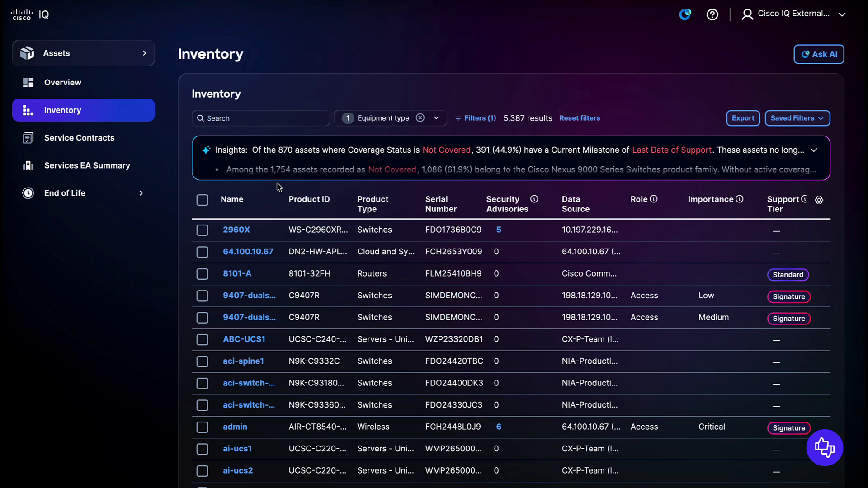Click into the Search input field

[x=261, y=118]
